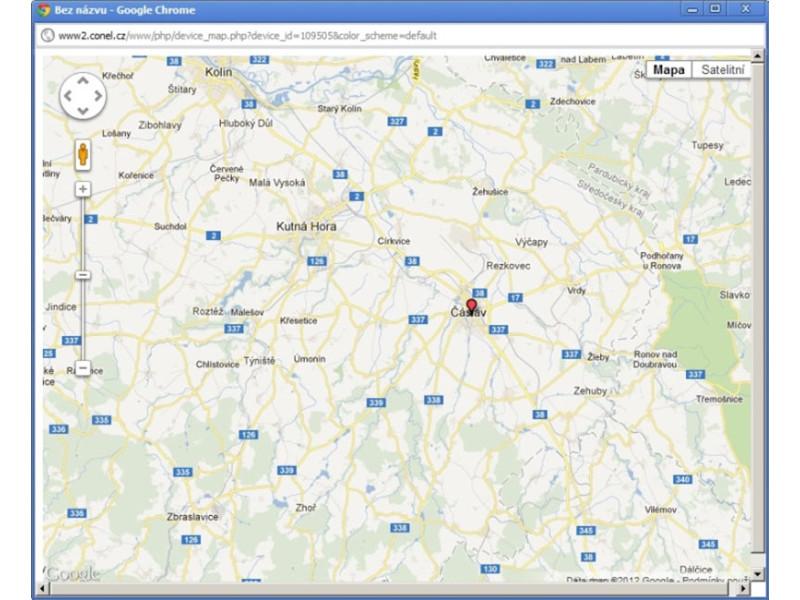Click the Chrome logo in the title bar
The image size is (800, 600).
tap(44, 10)
